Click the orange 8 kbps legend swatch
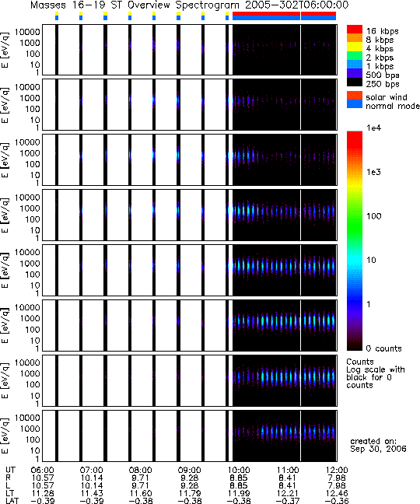 (355, 38)
